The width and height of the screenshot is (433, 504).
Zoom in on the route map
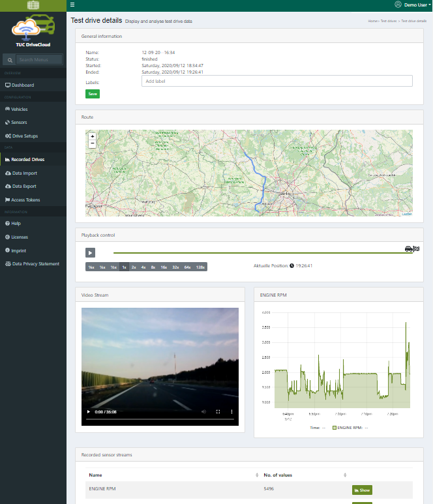click(x=92, y=136)
